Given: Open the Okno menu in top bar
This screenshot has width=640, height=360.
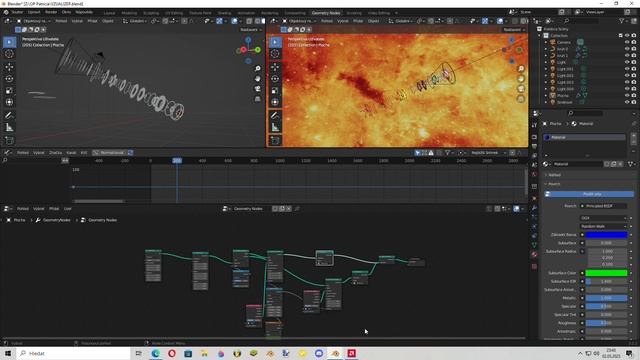Looking at the screenshot, I should coord(66,12).
